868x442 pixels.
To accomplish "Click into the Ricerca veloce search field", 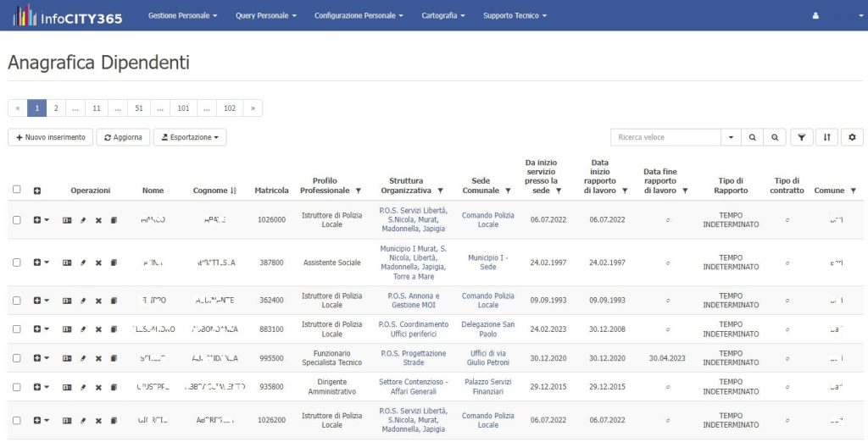I will tap(665, 137).
